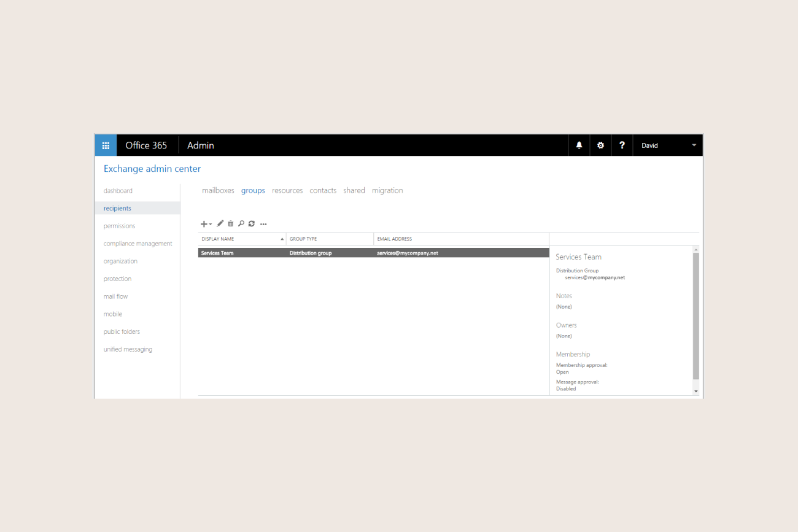Click the help question mark icon
This screenshot has width=798, height=532.
[622, 145]
